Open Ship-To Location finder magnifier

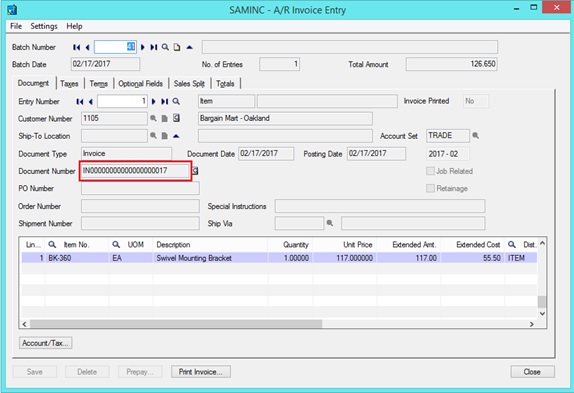(x=153, y=136)
